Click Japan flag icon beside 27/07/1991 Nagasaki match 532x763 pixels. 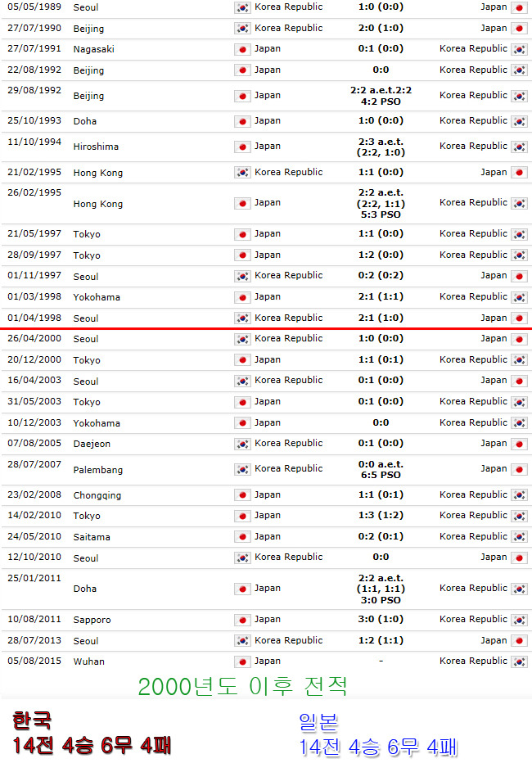242,50
